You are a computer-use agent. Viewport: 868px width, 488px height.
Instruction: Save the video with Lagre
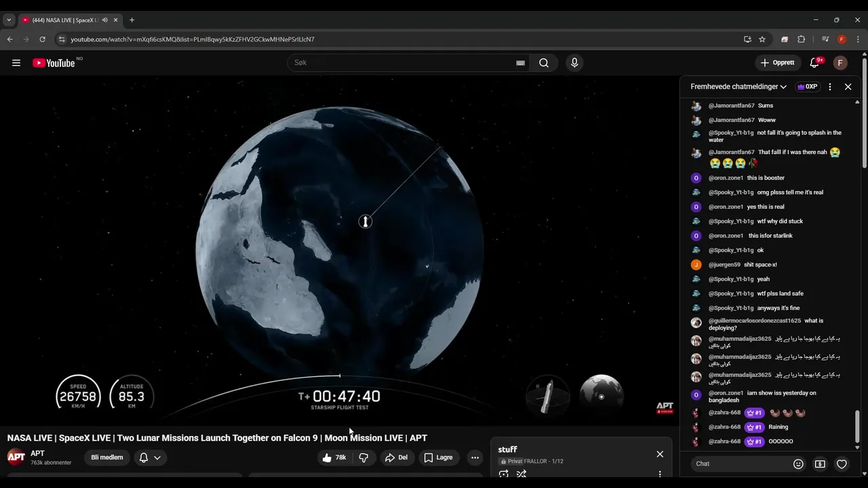[438, 457]
